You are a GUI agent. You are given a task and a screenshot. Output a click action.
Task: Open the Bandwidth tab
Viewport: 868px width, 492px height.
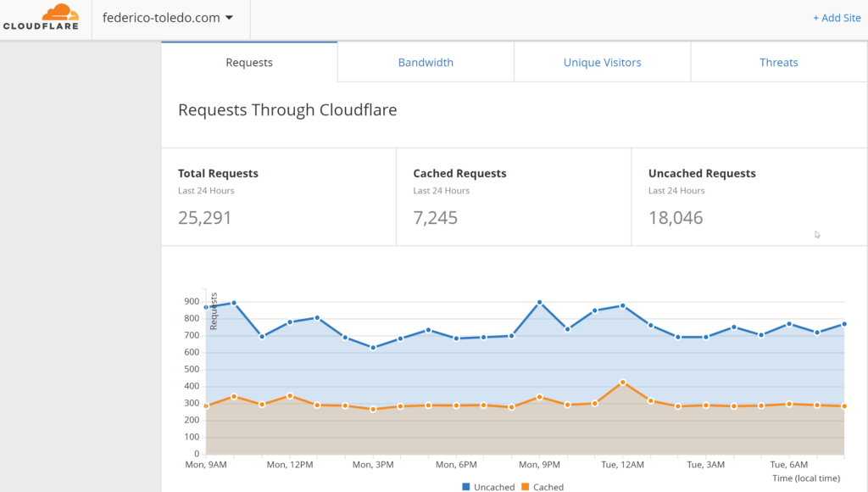pos(426,62)
